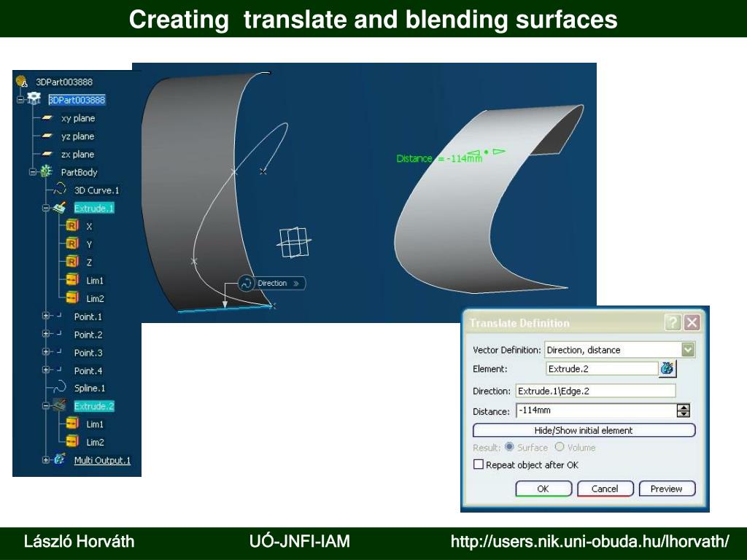
Task: Click the Y parameter icon under Extrude.1
Action: [72, 244]
